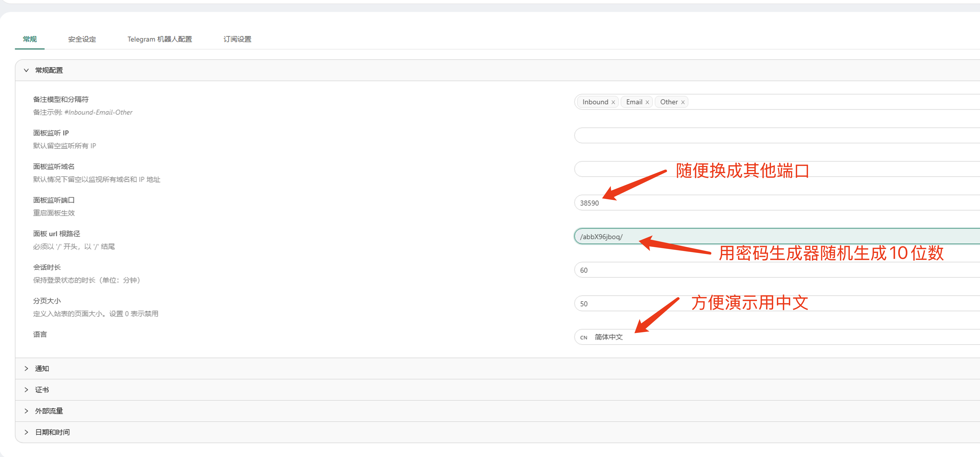Expand the 证书 section
Image resolution: width=980 pixels, height=457 pixels.
pos(42,390)
